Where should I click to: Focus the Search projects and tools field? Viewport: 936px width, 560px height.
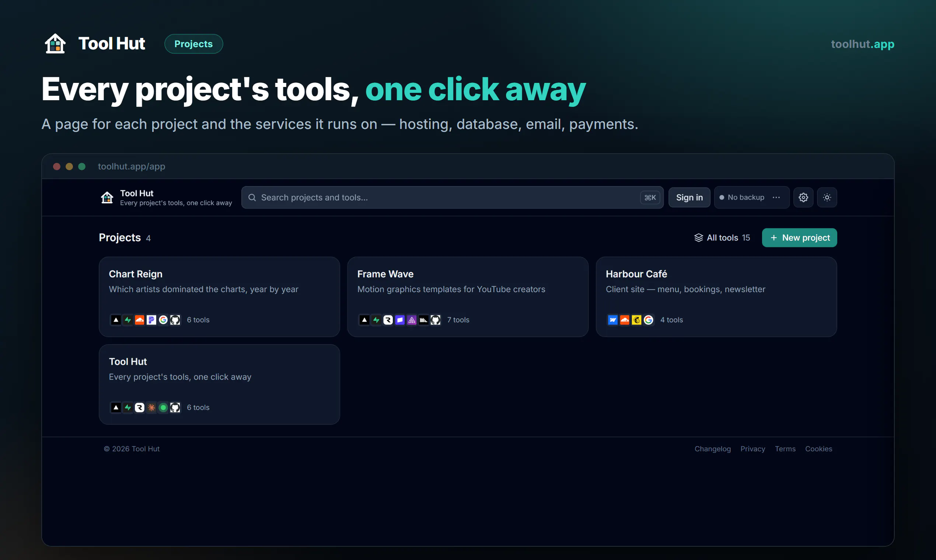(452, 197)
